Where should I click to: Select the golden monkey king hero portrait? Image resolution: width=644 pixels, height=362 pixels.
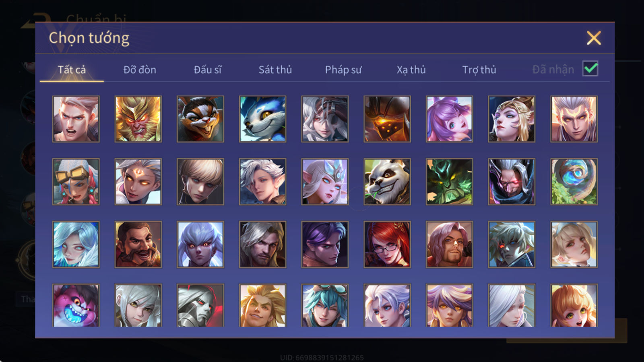[x=138, y=119]
